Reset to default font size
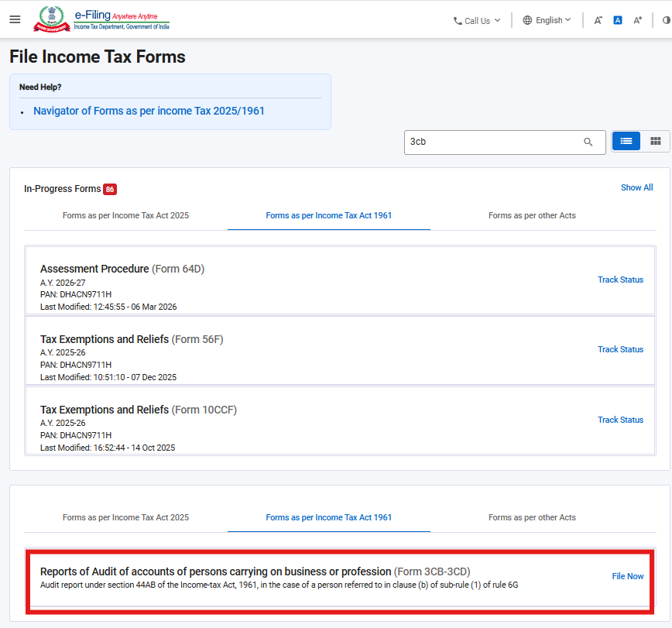The image size is (672, 628). [618, 20]
